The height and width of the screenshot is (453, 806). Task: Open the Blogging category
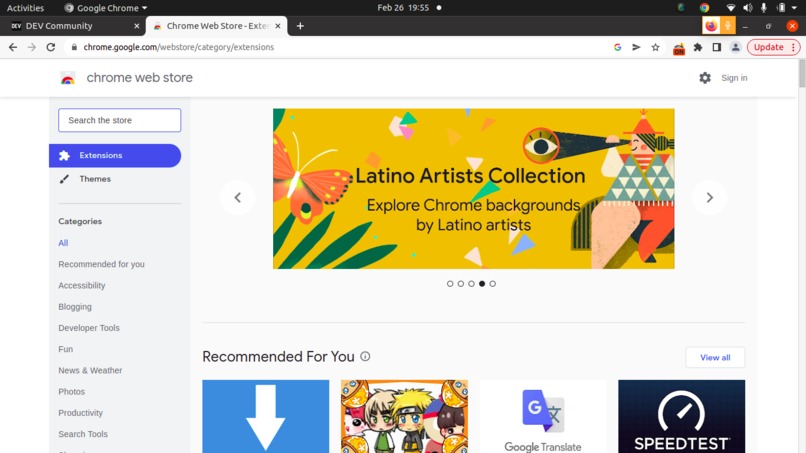click(x=75, y=307)
